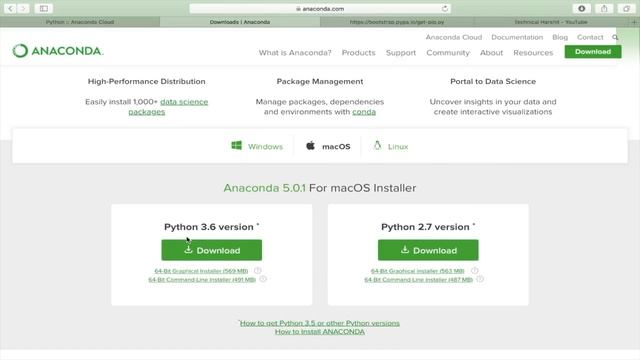Go back using Safari's back arrow

coord(11,8)
